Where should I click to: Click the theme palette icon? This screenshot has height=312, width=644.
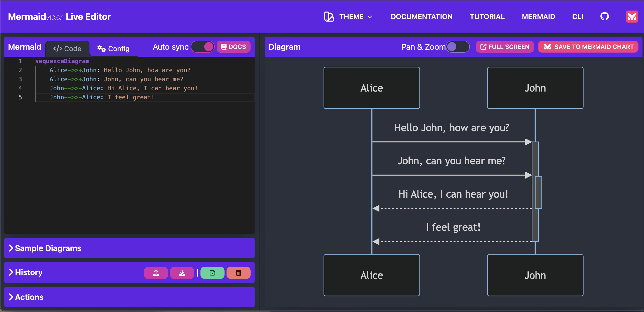click(329, 17)
